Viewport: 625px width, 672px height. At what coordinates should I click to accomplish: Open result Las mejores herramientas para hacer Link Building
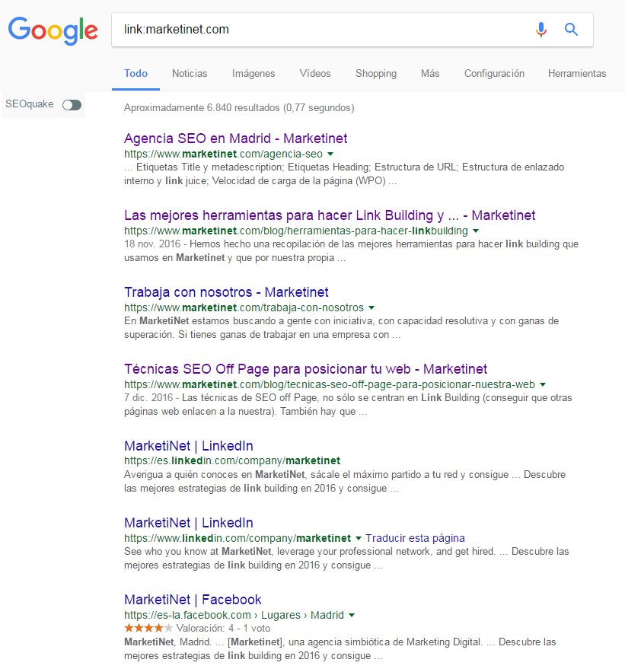(330, 215)
